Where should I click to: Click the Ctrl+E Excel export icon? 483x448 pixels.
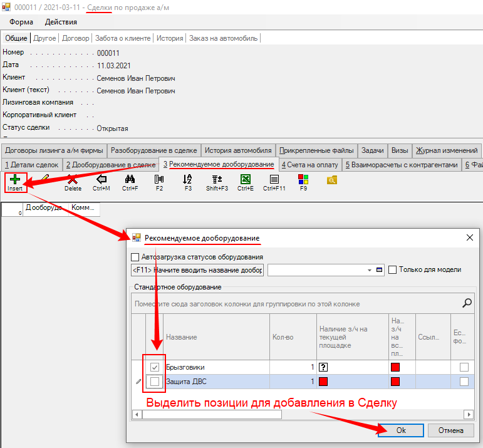246,180
